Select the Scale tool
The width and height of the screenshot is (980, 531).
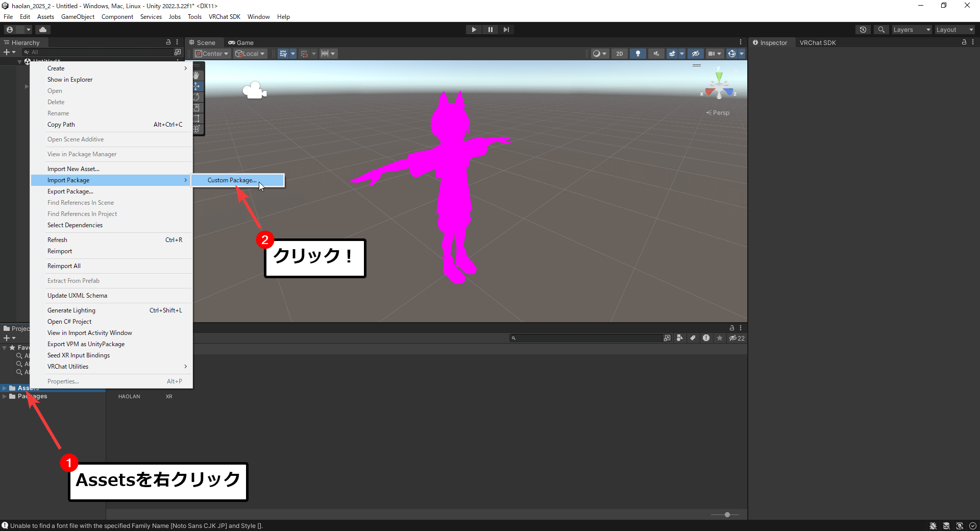[197, 108]
